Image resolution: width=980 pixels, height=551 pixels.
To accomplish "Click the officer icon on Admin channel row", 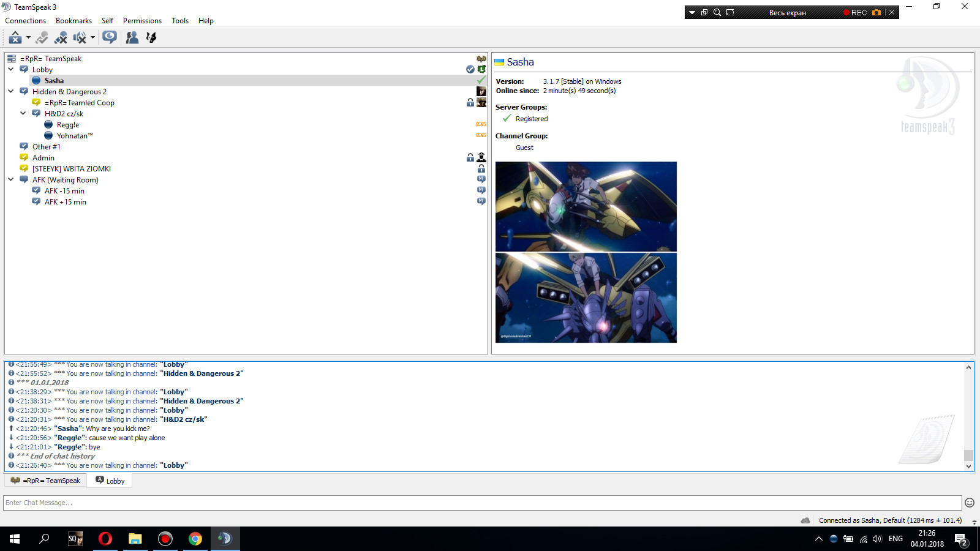I will click(x=481, y=157).
